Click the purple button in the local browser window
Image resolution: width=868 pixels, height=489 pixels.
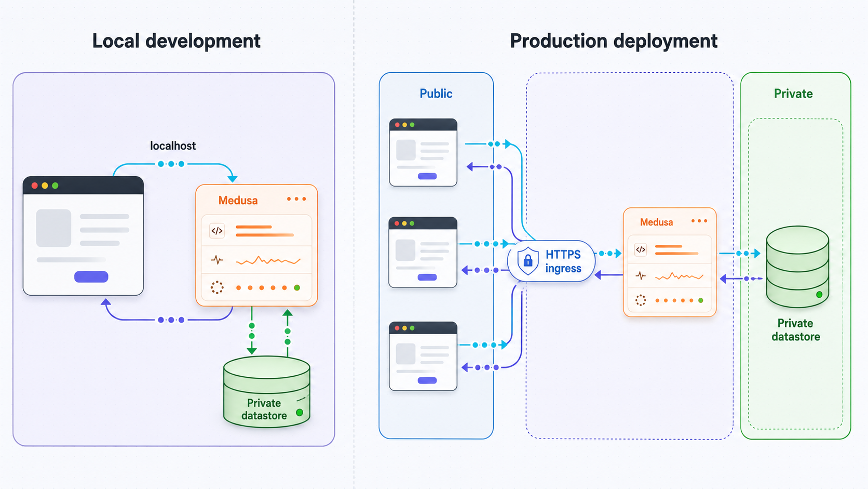[x=91, y=276]
